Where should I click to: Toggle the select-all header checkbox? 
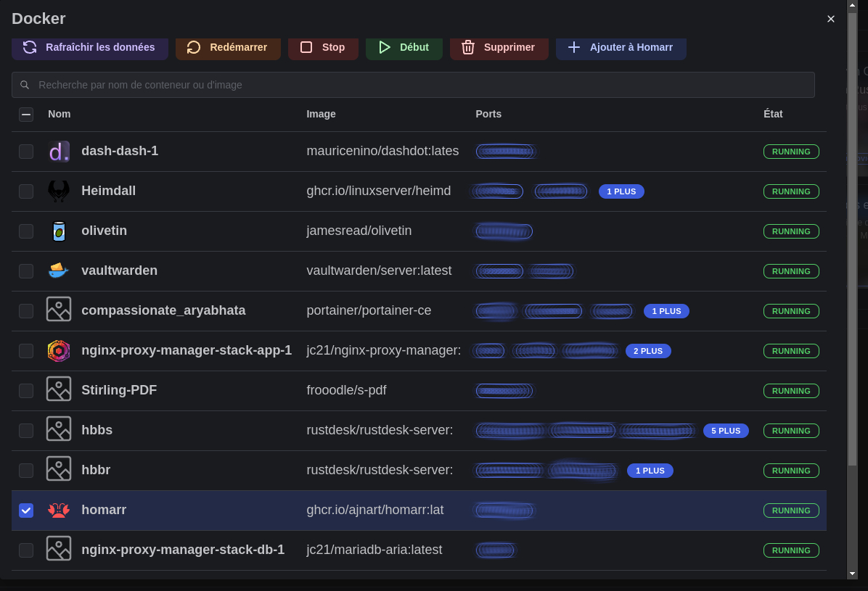coord(26,115)
